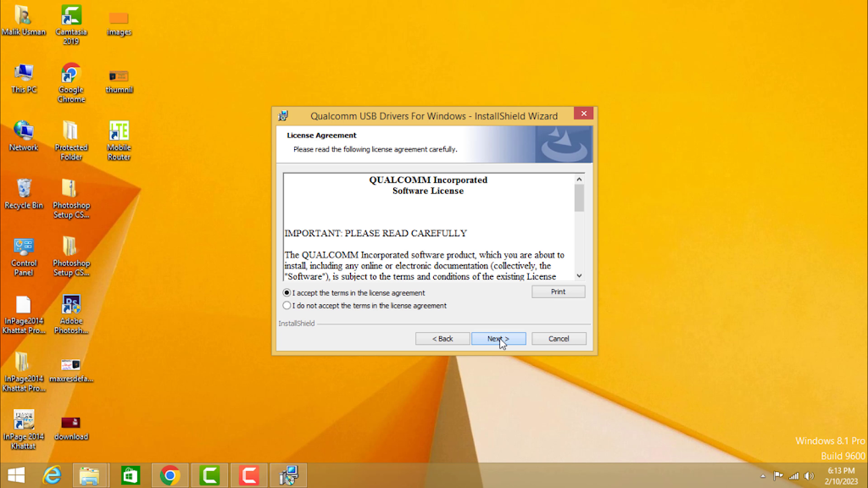Image resolution: width=868 pixels, height=488 pixels.
Task: Cancel the Qualcomm driver installation
Action: (x=559, y=339)
